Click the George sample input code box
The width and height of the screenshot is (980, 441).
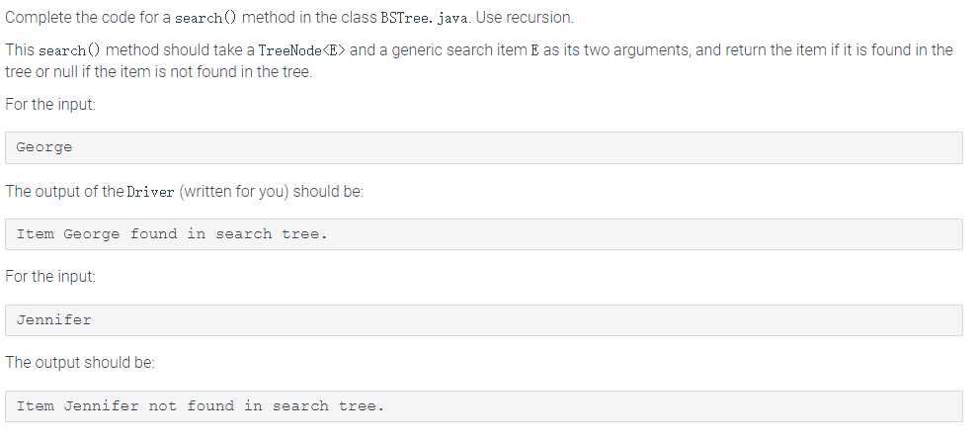click(x=484, y=147)
